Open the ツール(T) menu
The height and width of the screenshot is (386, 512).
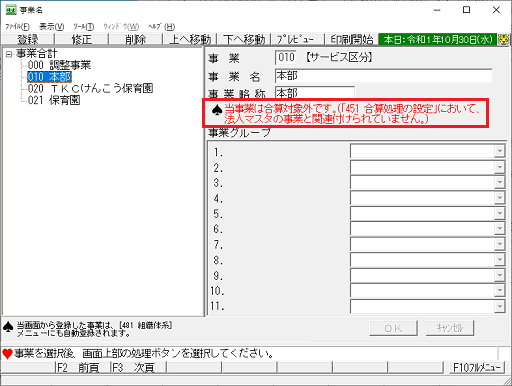84,27
